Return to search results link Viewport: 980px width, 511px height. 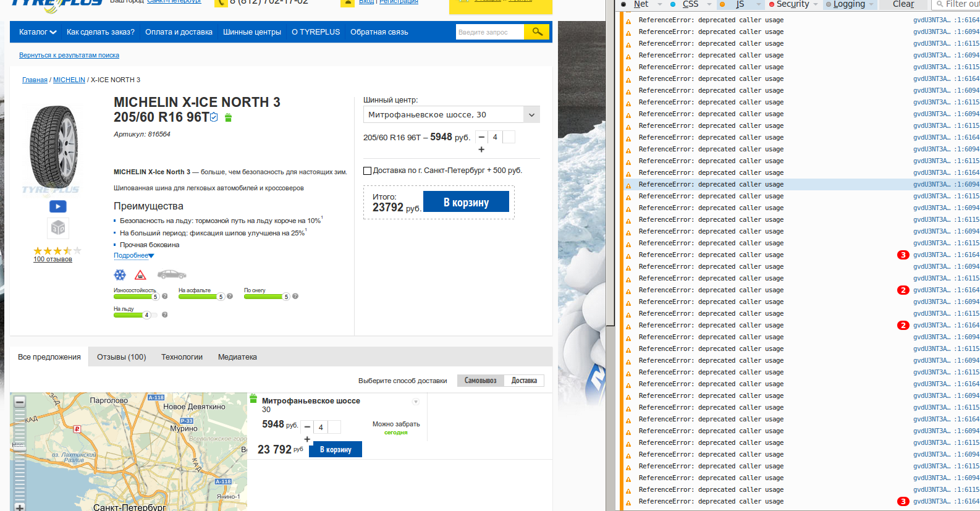[x=69, y=55]
